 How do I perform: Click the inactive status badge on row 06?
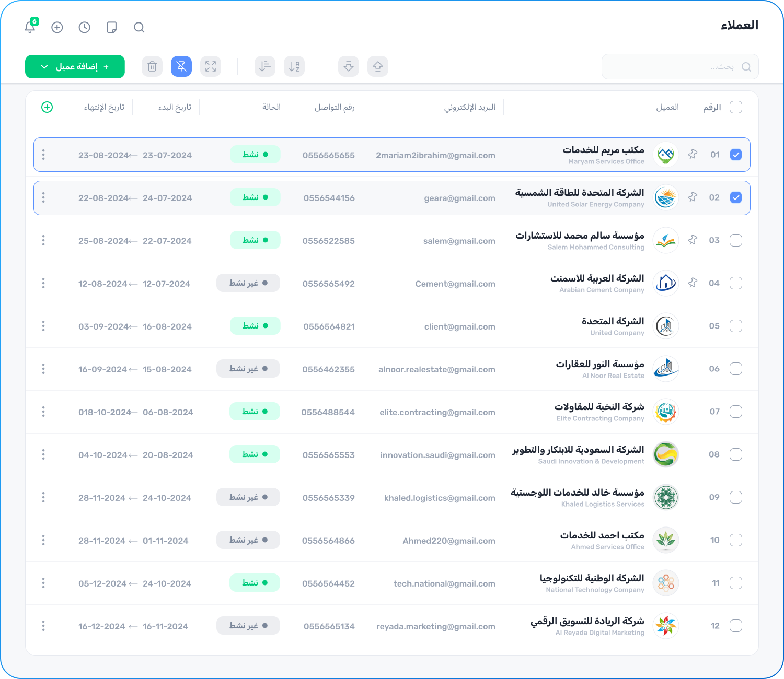248,369
